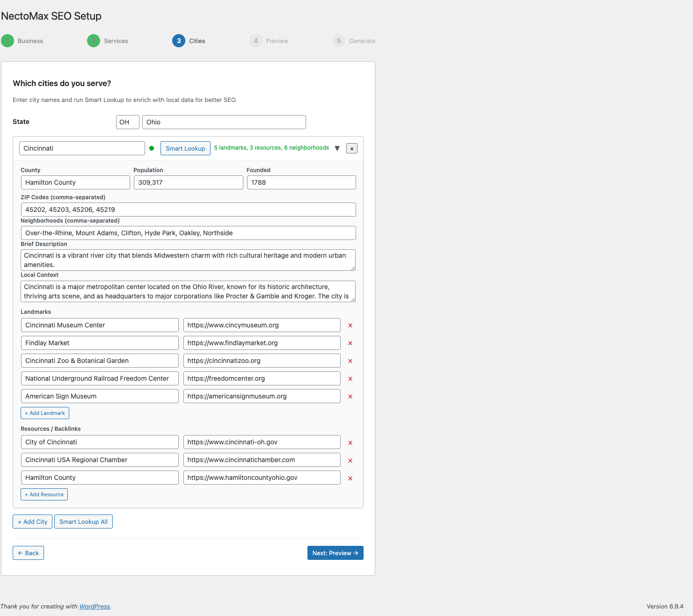
Task: Proceed using Next: Preview
Action: [335, 552]
